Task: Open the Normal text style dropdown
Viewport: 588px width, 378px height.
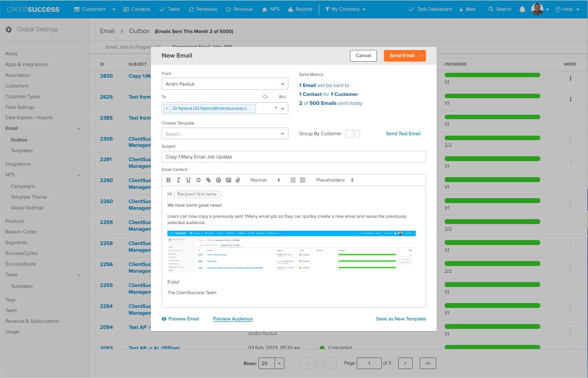Action: 265,180
